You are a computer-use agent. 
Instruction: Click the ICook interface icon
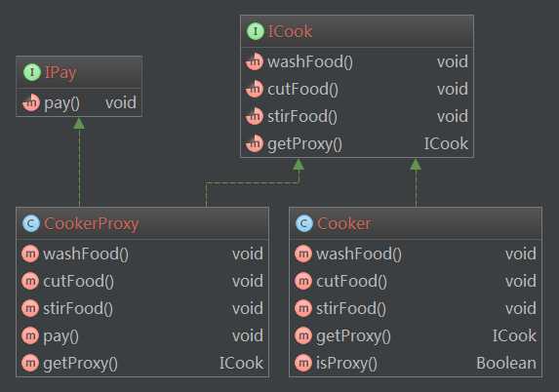coord(256,31)
